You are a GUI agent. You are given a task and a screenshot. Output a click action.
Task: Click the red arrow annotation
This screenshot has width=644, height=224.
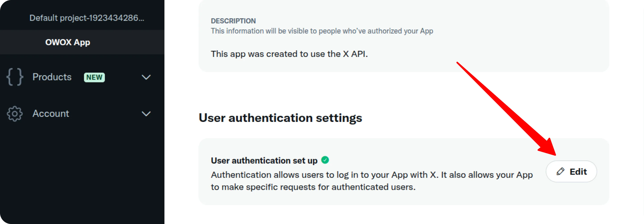pyautogui.click(x=507, y=109)
